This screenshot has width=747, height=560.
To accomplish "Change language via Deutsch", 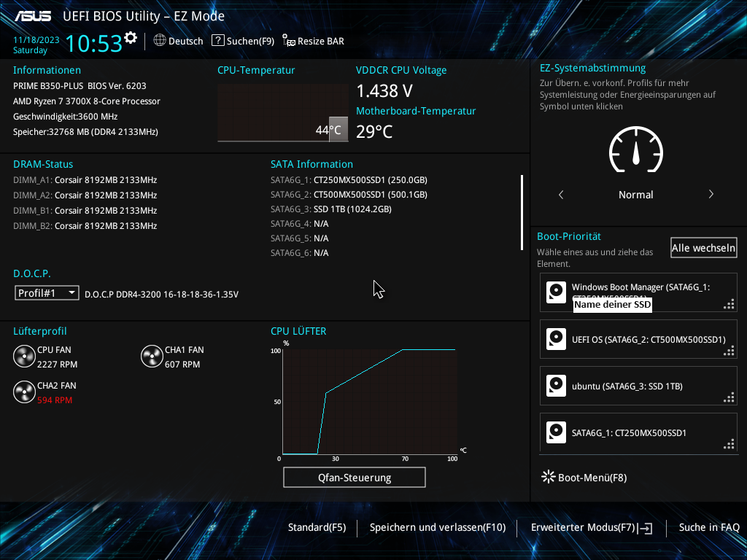I will point(186,41).
